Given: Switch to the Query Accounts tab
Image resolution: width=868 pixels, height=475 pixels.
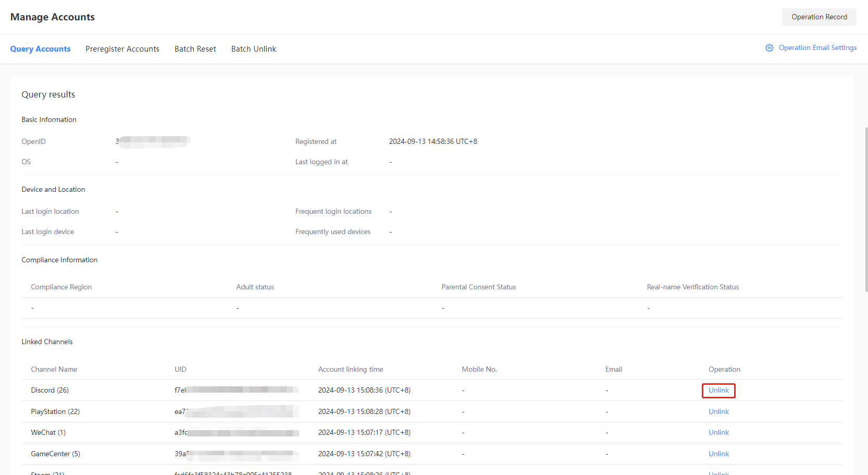Looking at the screenshot, I should (x=40, y=49).
